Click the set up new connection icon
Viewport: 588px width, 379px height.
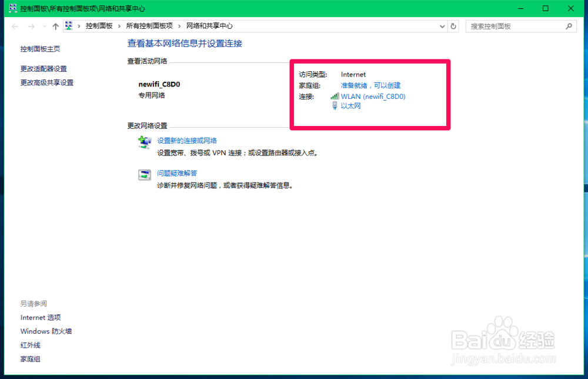coord(145,142)
